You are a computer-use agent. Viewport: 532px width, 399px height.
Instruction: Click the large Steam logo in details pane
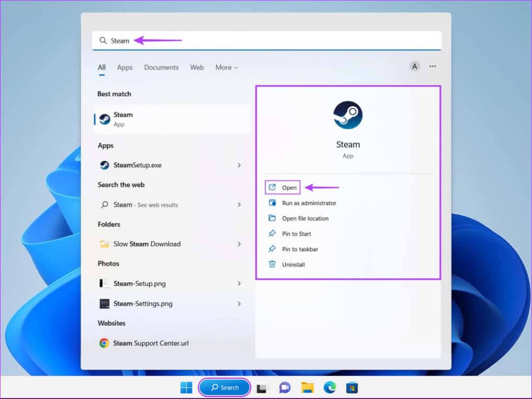(x=348, y=115)
